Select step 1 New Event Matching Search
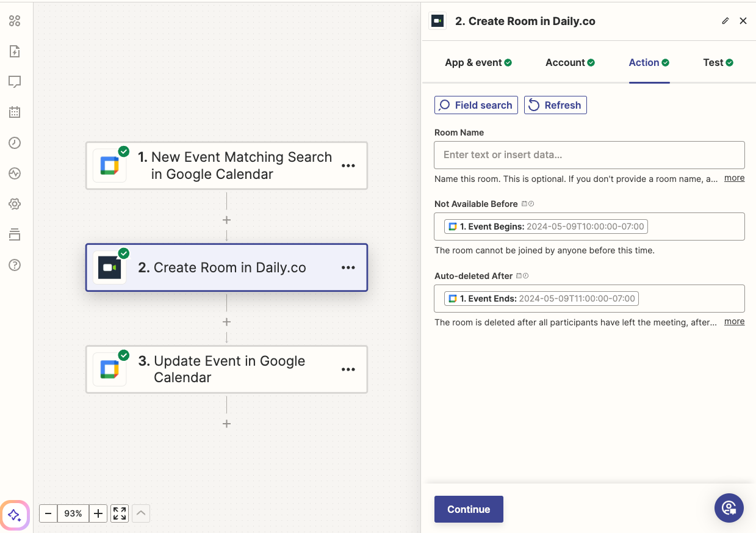The height and width of the screenshot is (533, 756). (226, 165)
